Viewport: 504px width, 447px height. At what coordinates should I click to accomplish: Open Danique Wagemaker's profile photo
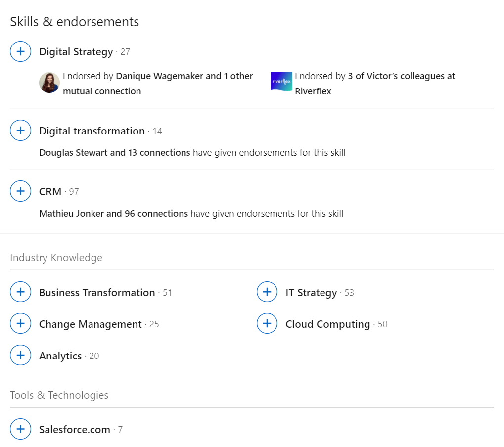click(49, 83)
